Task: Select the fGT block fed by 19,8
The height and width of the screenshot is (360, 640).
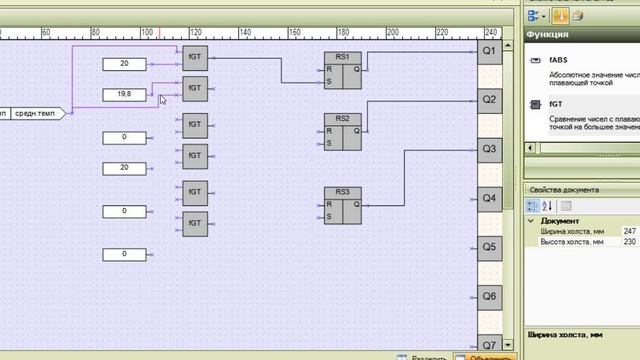Action: pyautogui.click(x=195, y=89)
